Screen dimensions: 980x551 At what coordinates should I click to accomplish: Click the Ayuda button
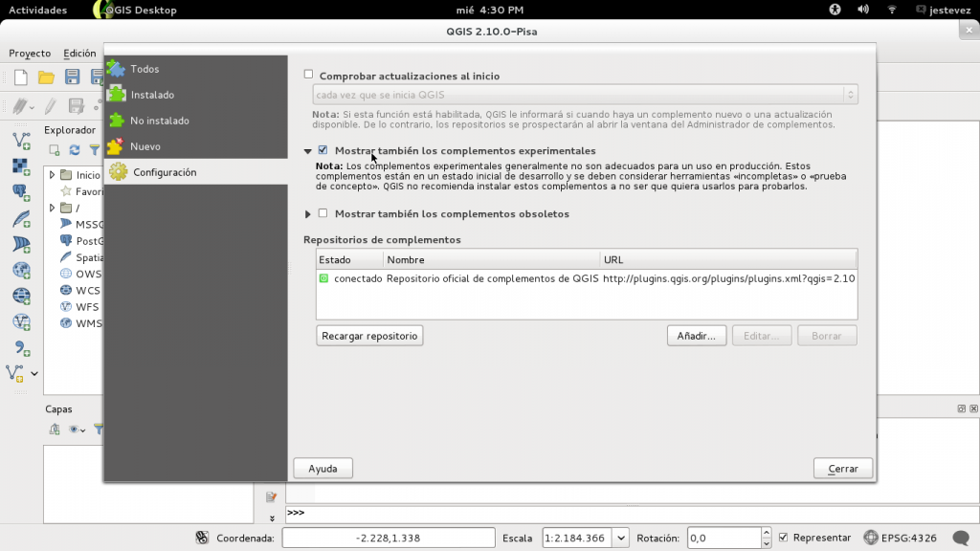tap(323, 468)
